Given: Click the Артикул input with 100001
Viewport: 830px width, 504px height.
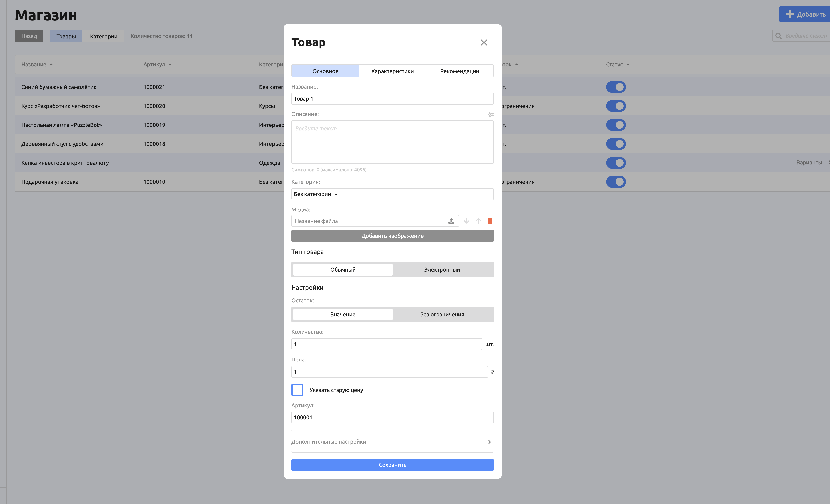Looking at the screenshot, I should (x=392, y=417).
